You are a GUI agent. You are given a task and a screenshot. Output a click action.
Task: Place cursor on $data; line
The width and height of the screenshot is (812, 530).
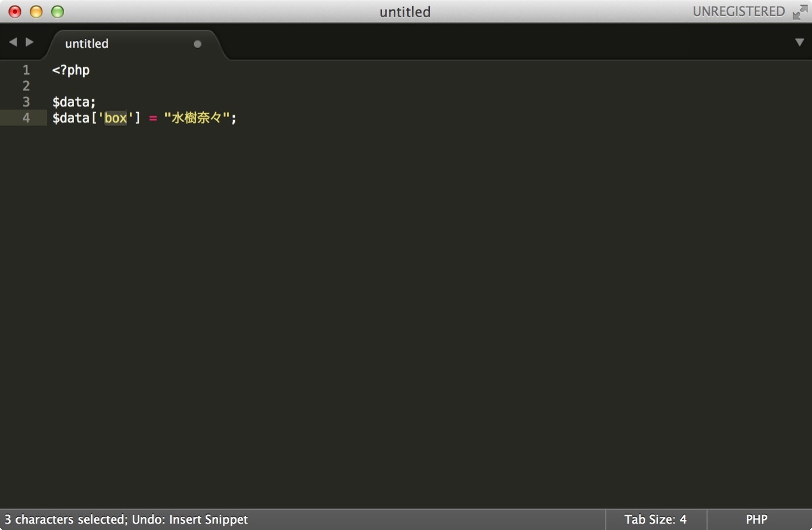pyautogui.click(x=74, y=102)
